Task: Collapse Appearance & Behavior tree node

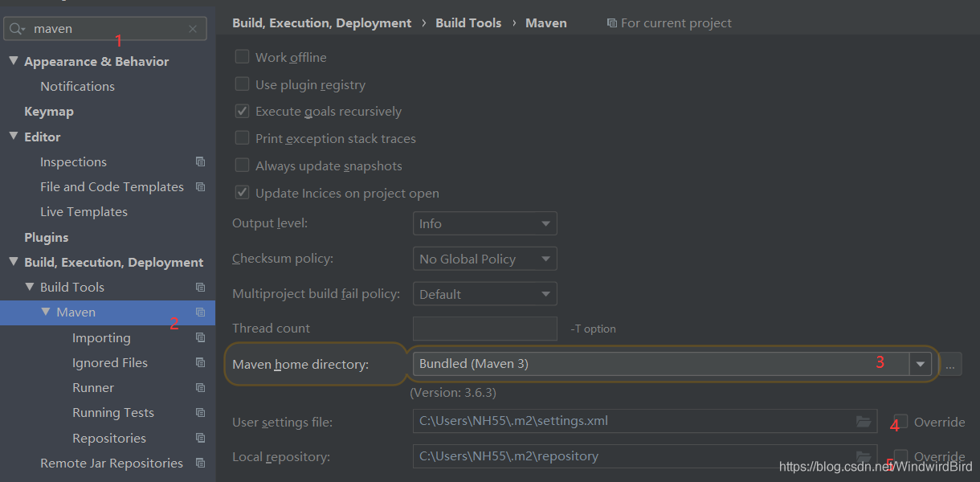Action: [14, 61]
